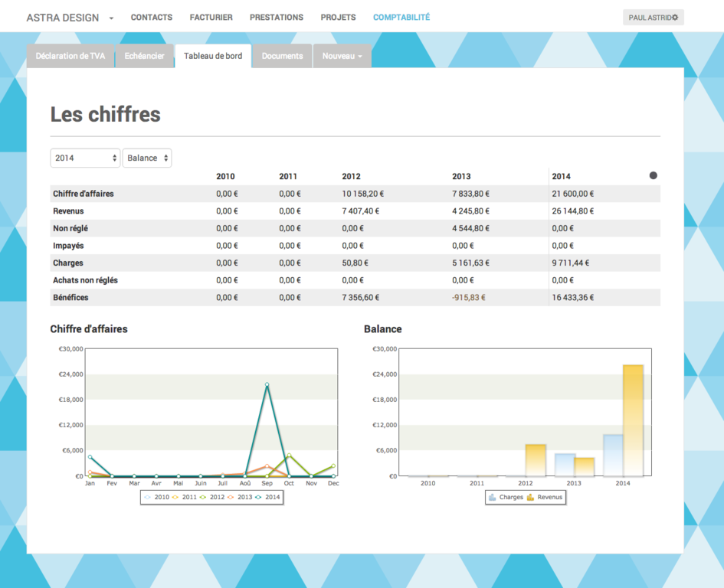The height and width of the screenshot is (588, 724).
Task: Click the Les chiffres heading
Action: point(105,115)
